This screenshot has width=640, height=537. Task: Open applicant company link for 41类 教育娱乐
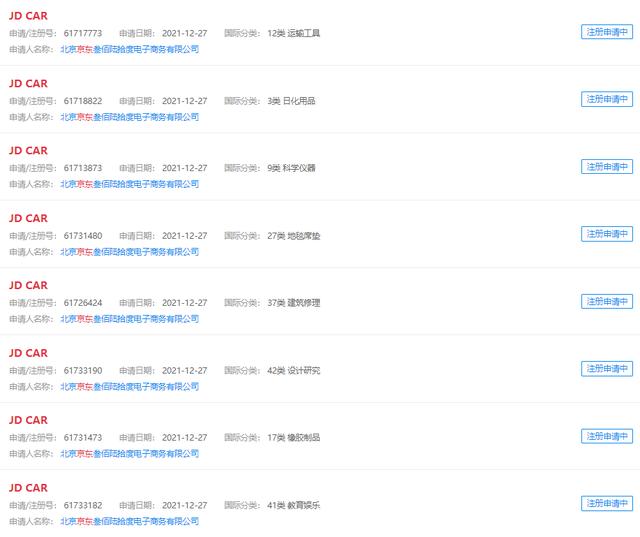click(x=129, y=521)
